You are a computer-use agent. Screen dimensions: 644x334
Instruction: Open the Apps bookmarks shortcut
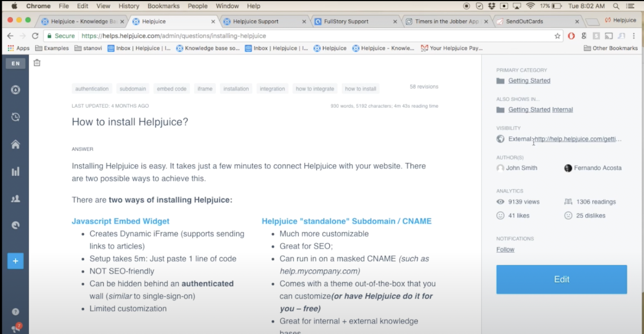pyautogui.click(x=19, y=48)
